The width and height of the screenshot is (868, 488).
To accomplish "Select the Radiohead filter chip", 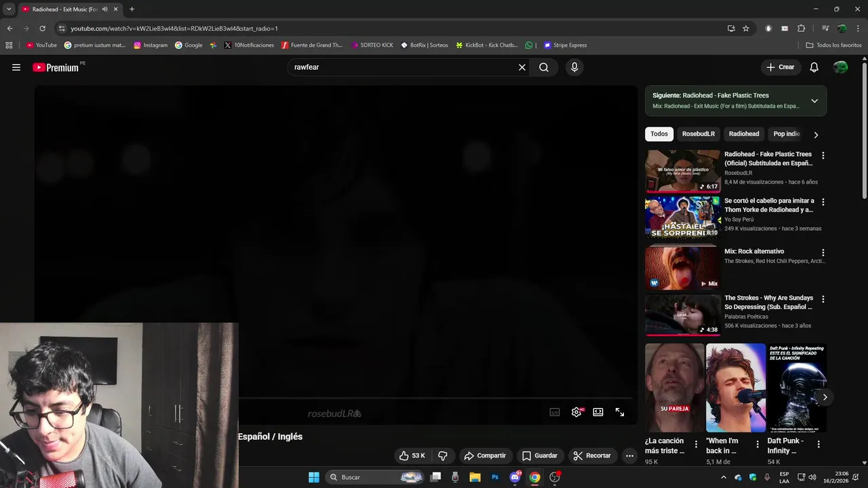I will (744, 134).
